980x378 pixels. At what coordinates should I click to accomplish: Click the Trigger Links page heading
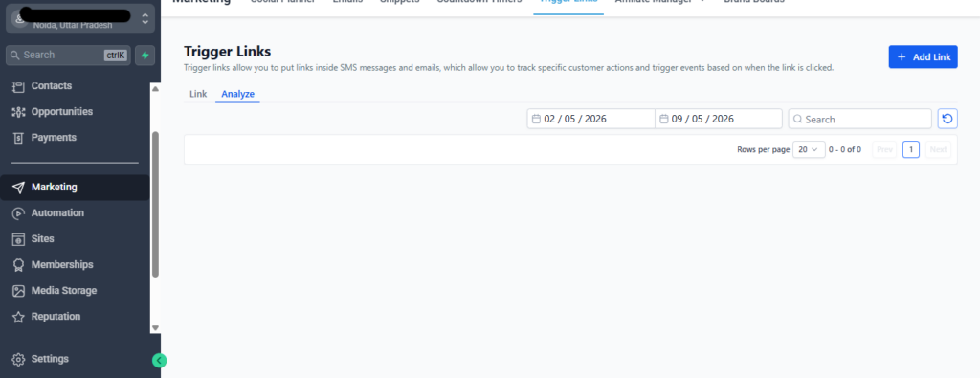[x=228, y=52]
